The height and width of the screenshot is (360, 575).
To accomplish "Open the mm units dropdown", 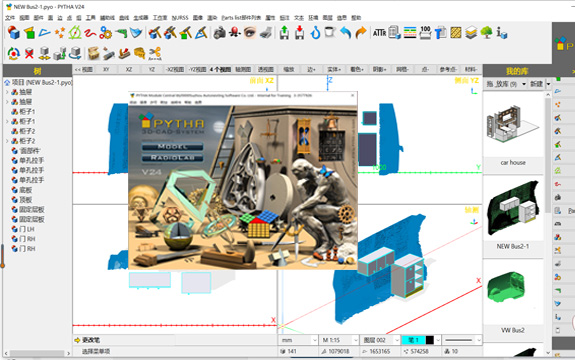I will (x=299, y=340).
